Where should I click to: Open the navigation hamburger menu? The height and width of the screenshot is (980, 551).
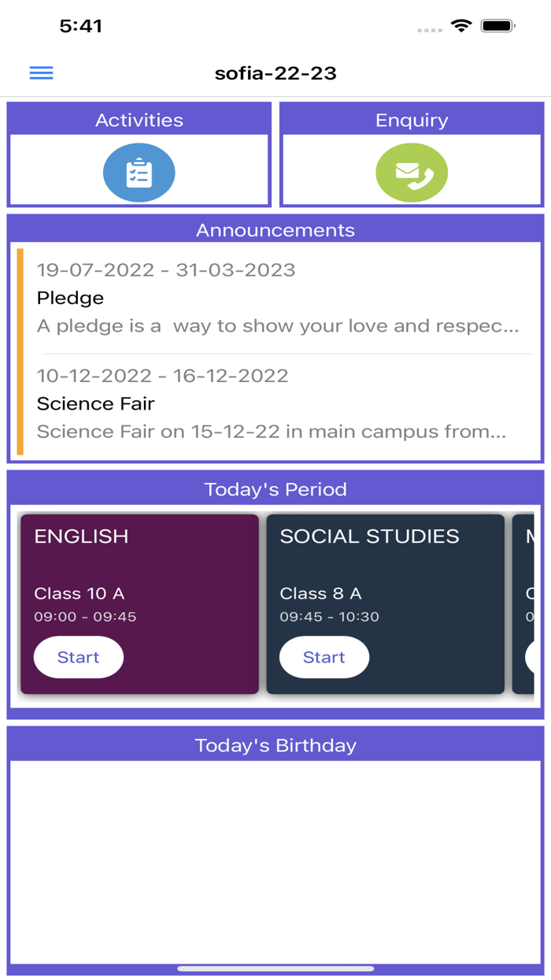(40, 72)
